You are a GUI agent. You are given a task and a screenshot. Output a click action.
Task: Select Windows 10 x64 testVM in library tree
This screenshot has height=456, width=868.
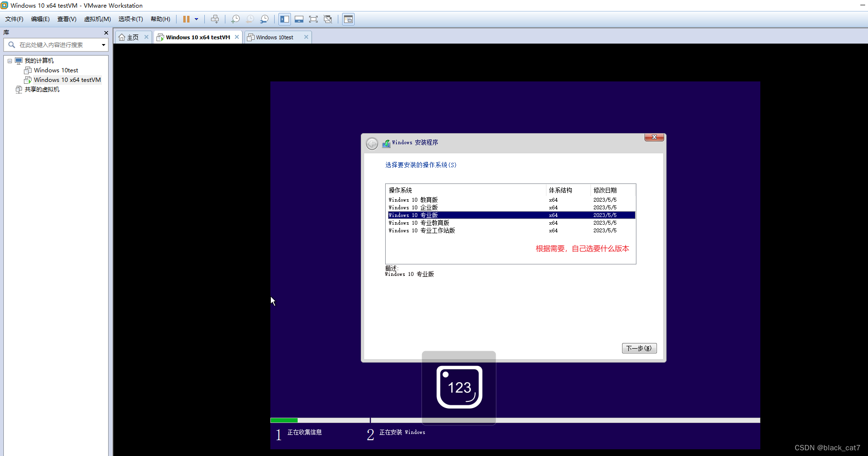(x=67, y=80)
